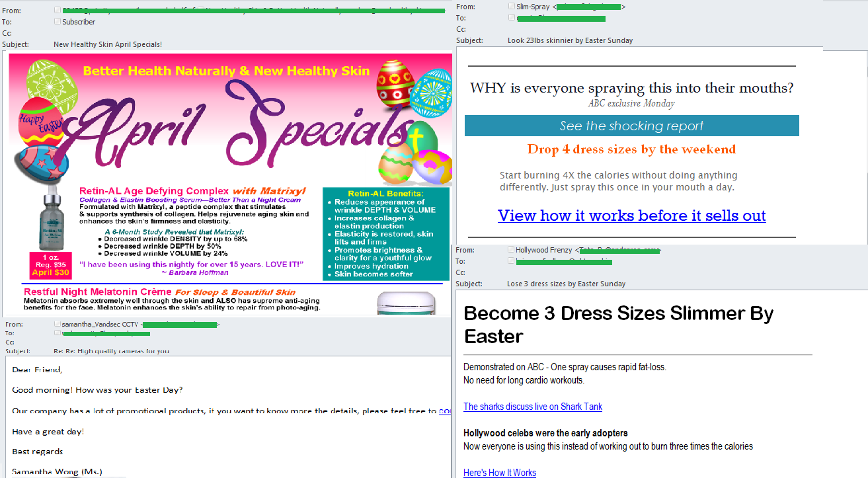Tick the From checkbox in April Specials email

(x=58, y=11)
